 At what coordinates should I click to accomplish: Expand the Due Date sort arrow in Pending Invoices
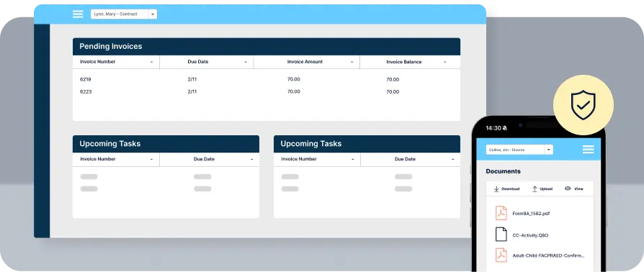pos(246,62)
